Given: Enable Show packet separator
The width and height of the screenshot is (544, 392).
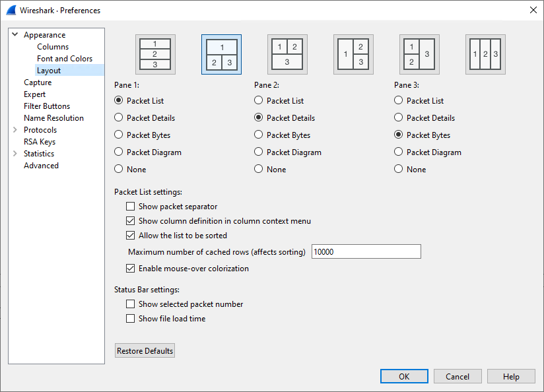Looking at the screenshot, I should click(x=130, y=206).
